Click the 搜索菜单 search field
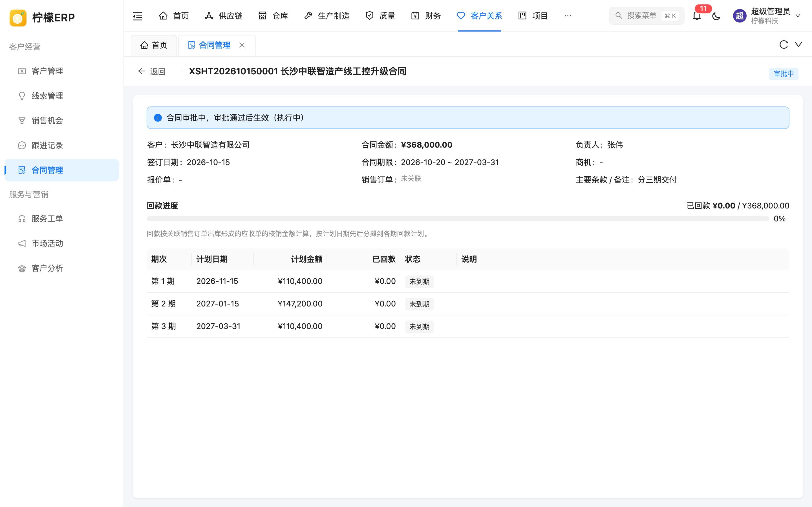Image resolution: width=812 pixels, height=507 pixels. (646, 16)
